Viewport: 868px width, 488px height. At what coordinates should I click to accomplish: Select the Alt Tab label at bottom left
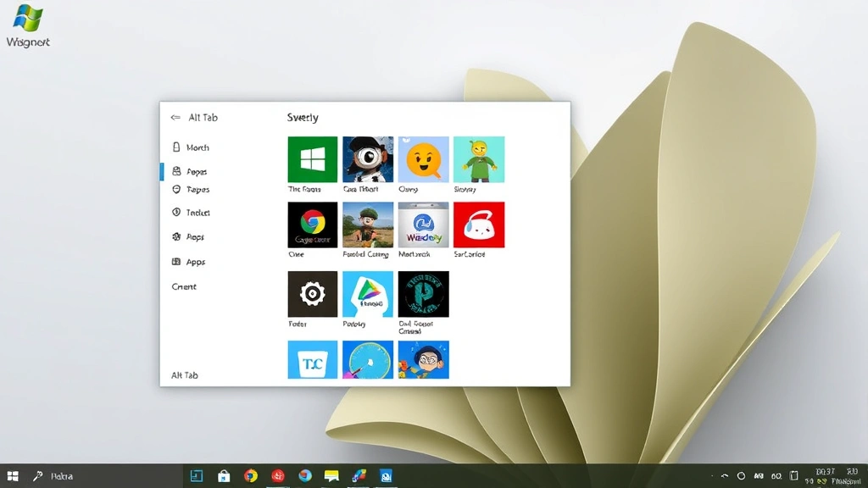(x=183, y=374)
